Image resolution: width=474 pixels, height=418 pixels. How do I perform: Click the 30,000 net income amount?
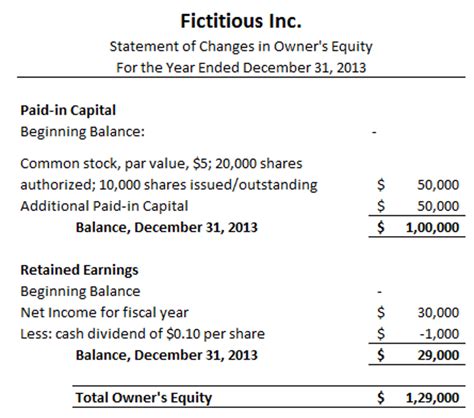coord(438,313)
